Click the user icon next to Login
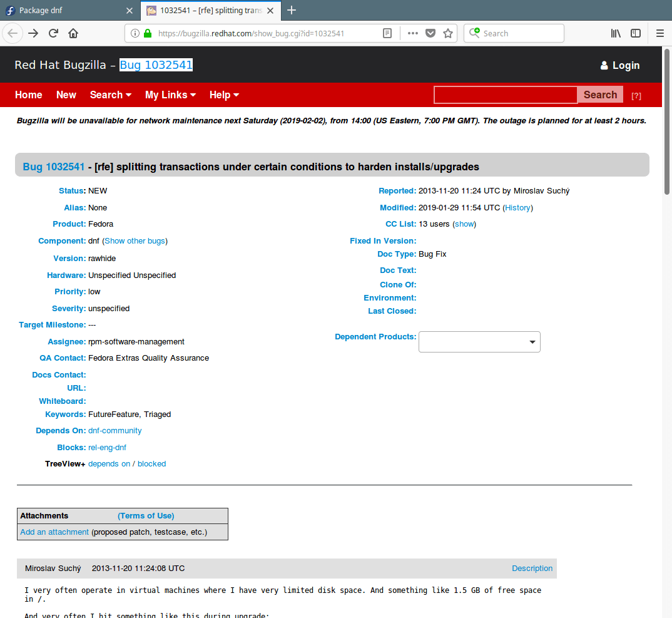Screen dimensions: 672x618 click(604, 65)
